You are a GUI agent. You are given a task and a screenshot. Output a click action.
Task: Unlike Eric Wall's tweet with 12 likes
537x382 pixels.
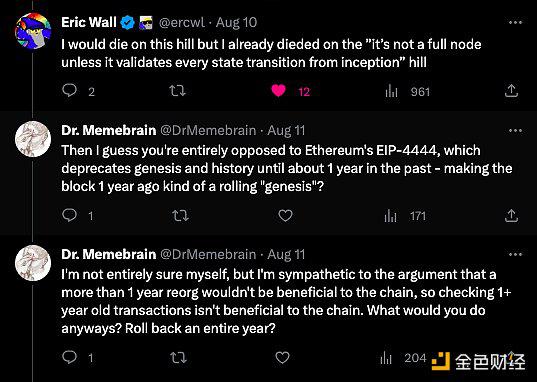278,91
